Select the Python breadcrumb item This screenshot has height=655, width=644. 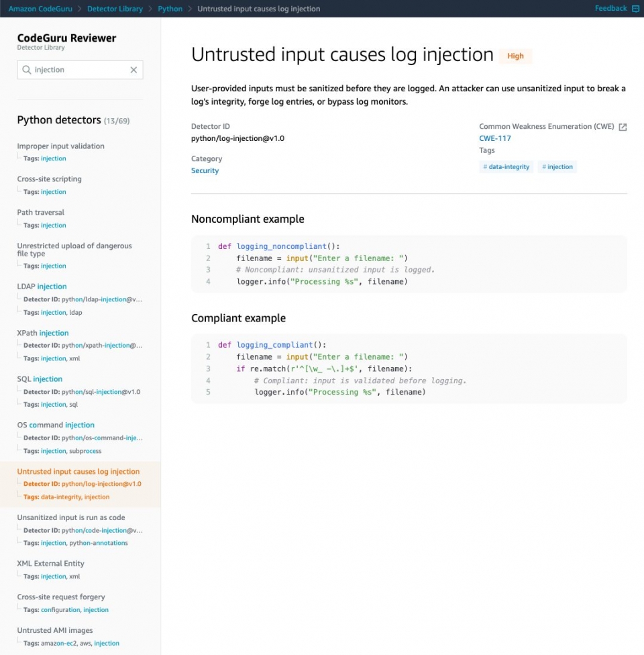[170, 8]
